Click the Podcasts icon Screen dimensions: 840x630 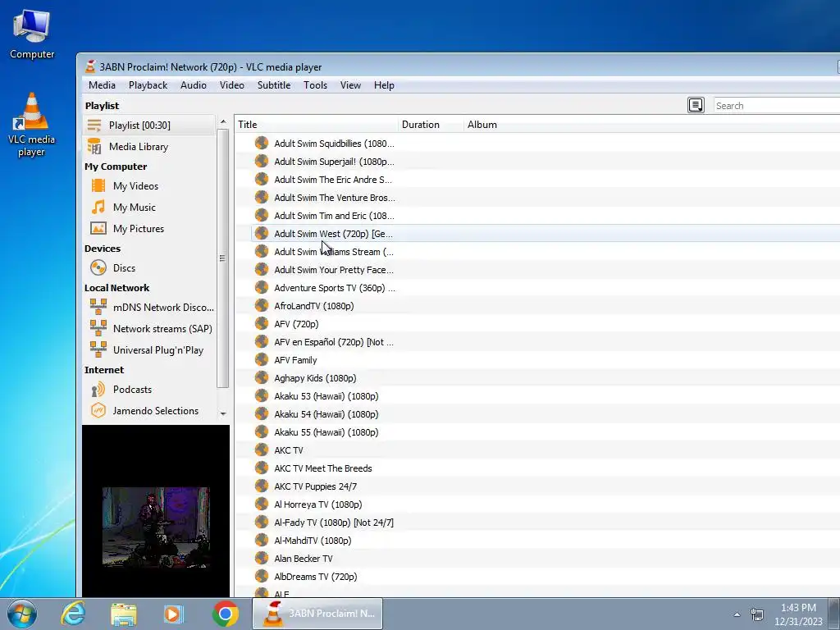tap(98, 390)
